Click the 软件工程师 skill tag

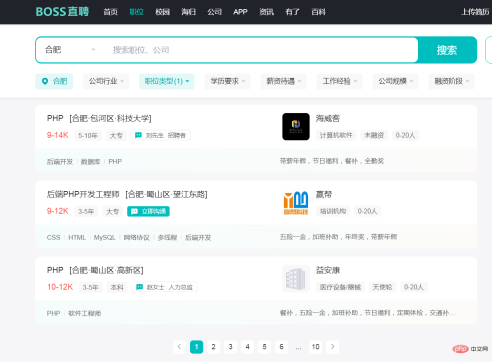pyautogui.click(x=85, y=314)
